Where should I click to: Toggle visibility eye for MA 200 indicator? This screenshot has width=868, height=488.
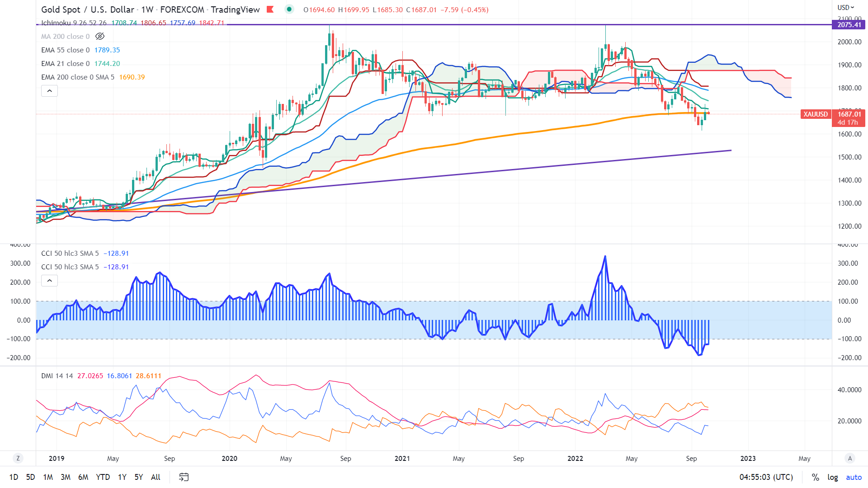point(100,37)
